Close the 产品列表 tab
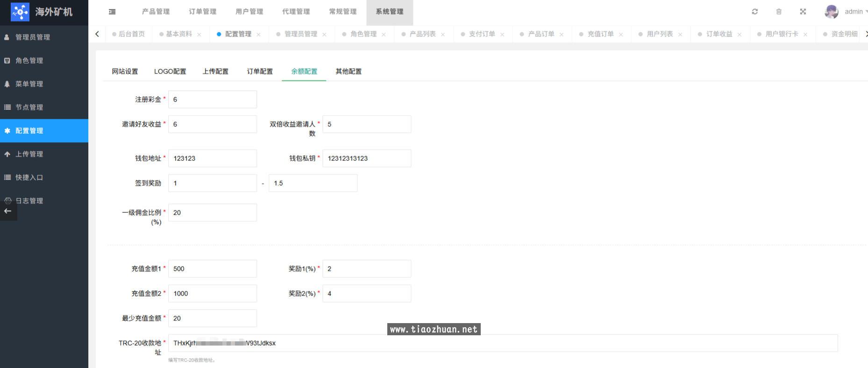 click(442, 35)
